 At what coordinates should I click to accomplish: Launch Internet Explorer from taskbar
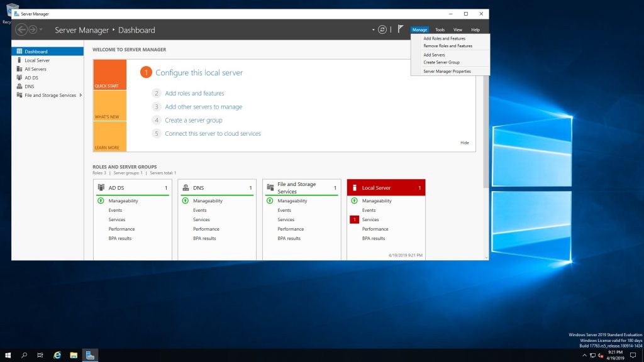tap(57, 356)
